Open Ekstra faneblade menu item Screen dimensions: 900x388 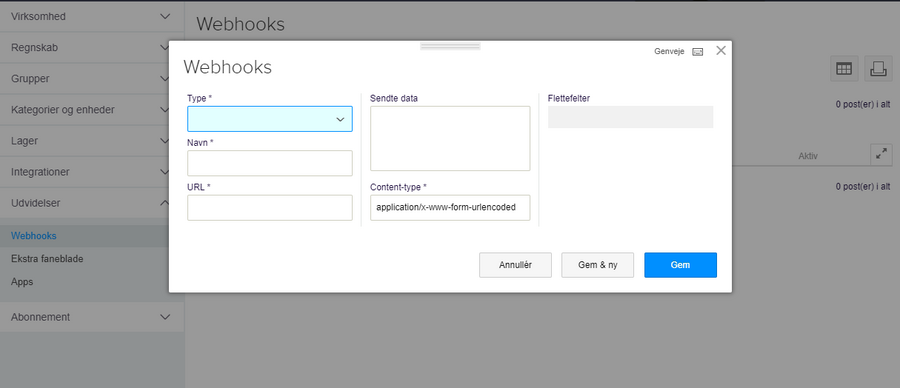[47, 259]
